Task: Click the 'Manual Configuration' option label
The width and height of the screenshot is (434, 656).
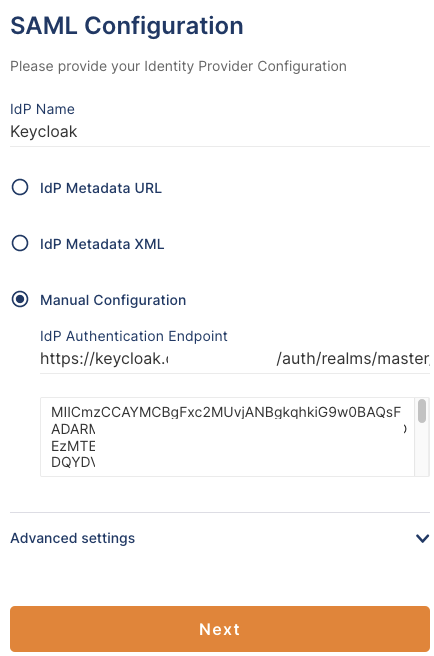Action: point(113,300)
